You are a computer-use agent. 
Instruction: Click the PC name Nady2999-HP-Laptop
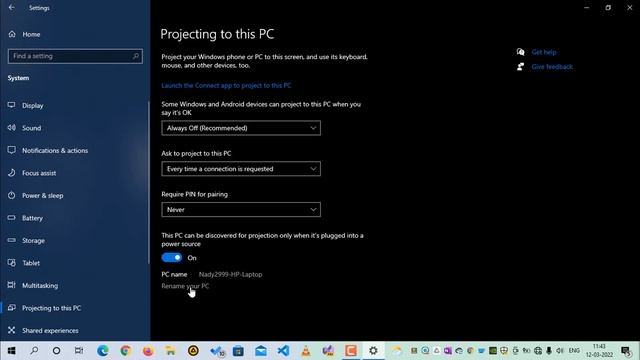(x=230, y=275)
